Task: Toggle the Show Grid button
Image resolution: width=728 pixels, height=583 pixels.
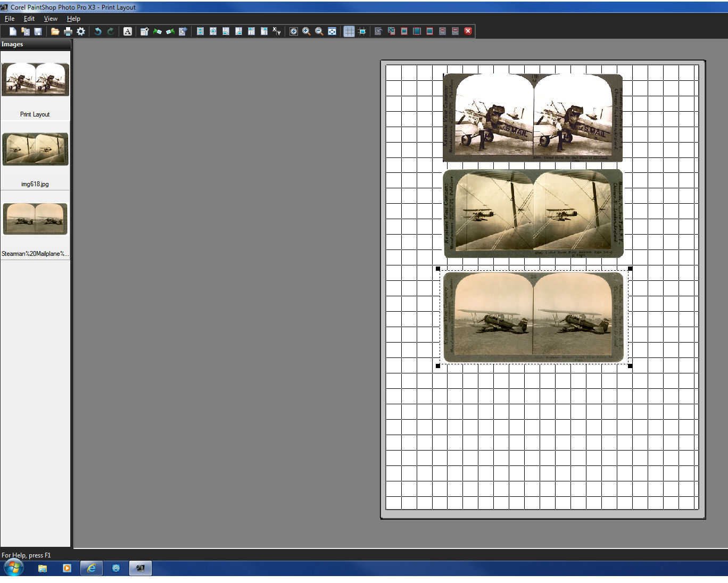Action: click(349, 31)
